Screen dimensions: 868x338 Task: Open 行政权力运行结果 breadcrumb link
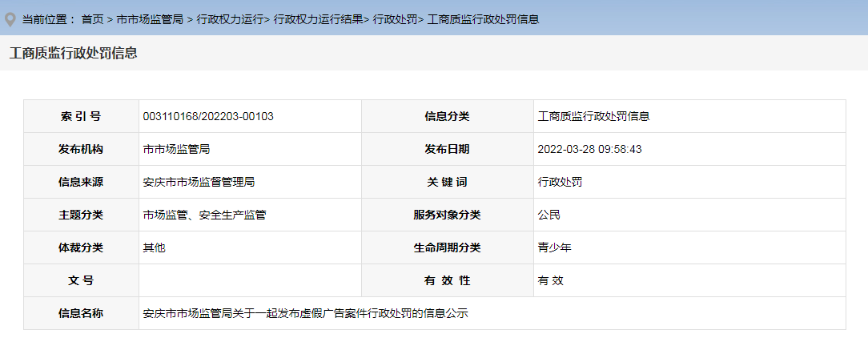[x=318, y=18]
